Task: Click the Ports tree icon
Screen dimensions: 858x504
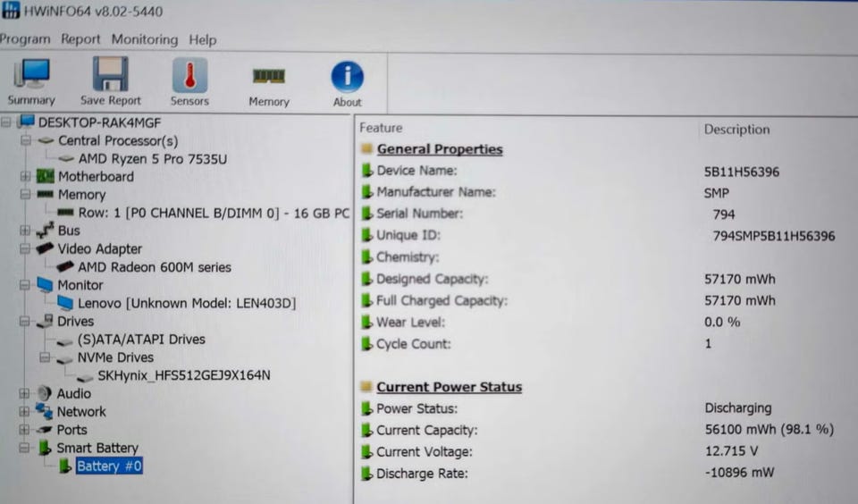Action: coord(44,430)
